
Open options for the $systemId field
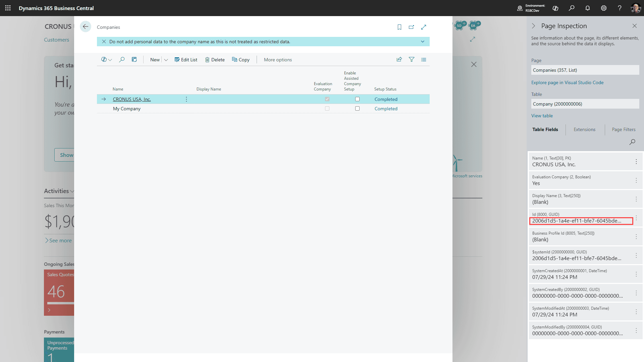(636, 255)
